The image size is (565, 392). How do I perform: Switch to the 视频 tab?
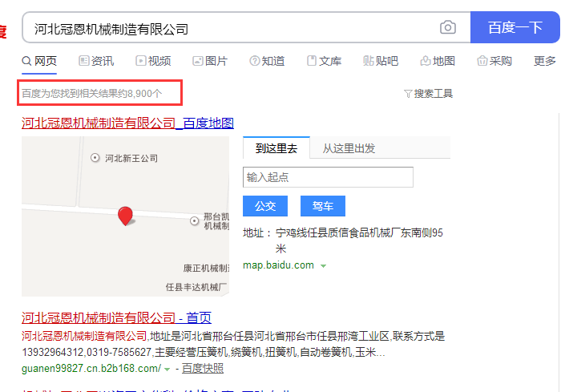[153, 61]
